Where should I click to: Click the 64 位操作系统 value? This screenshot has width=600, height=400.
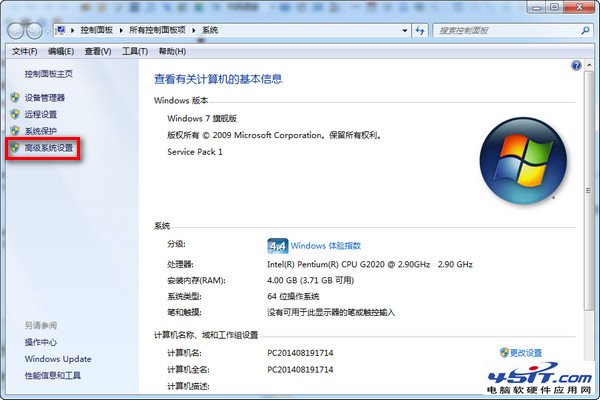[293, 296]
